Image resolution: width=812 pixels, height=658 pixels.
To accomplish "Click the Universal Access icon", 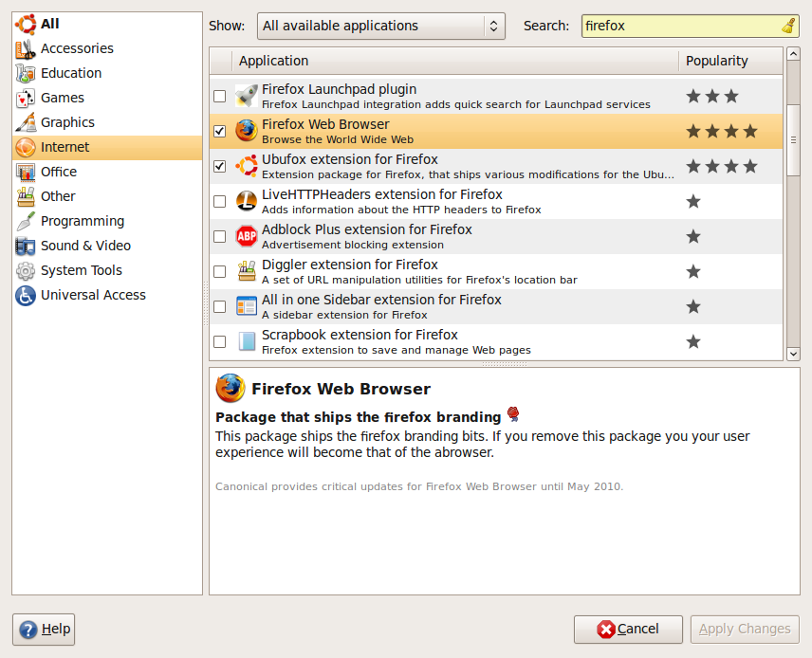I will (x=26, y=295).
